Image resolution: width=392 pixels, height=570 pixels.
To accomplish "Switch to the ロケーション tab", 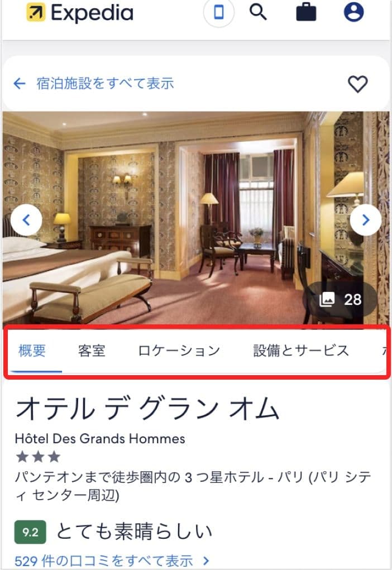I will point(179,351).
